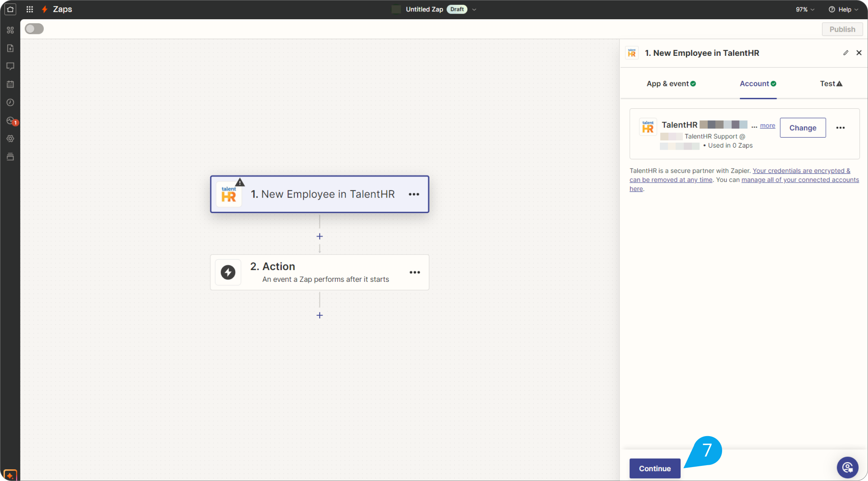Open the 97% zoom dropdown
Viewport: 868px width, 481px height.
point(805,10)
